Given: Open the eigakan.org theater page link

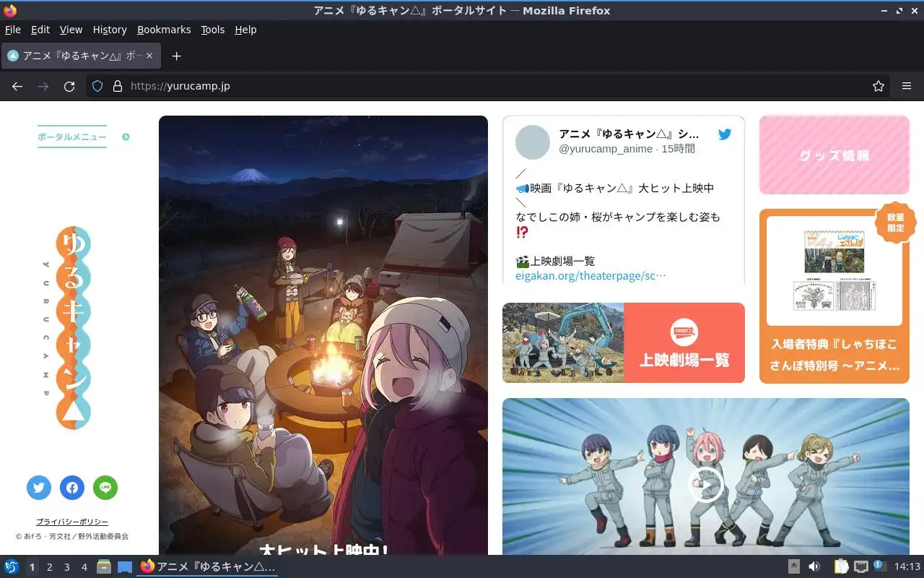Looking at the screenshot, I should [590, 275].
